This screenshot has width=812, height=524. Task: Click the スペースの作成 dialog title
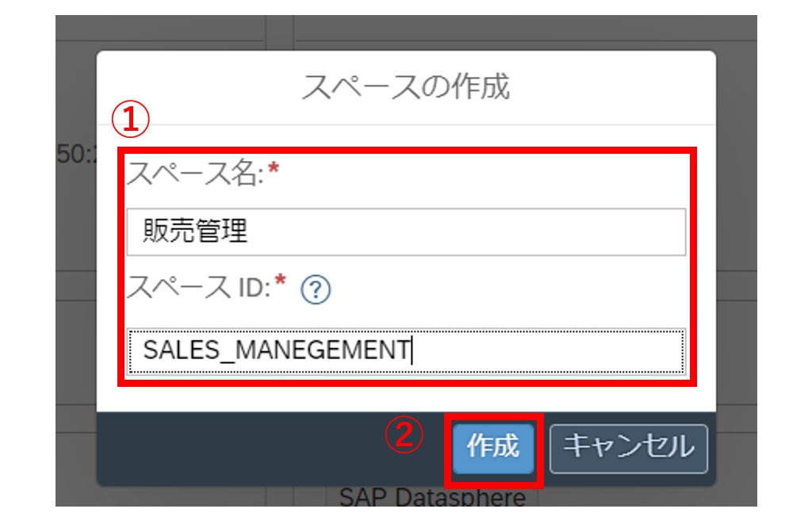tap(405, 86)
